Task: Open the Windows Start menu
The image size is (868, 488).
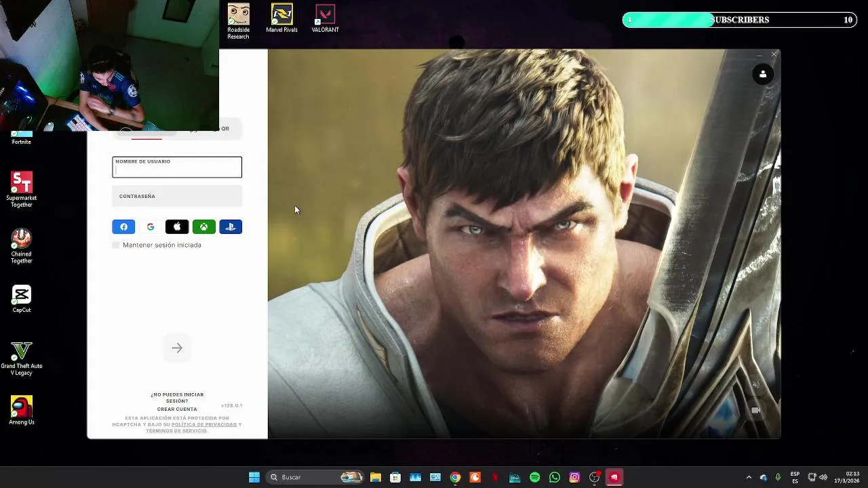Action: coord(254,477)
